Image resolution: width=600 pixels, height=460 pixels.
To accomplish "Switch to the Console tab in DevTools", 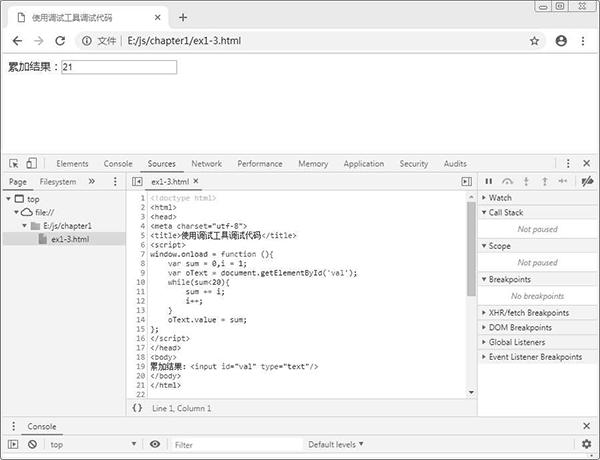I will 118,164.
